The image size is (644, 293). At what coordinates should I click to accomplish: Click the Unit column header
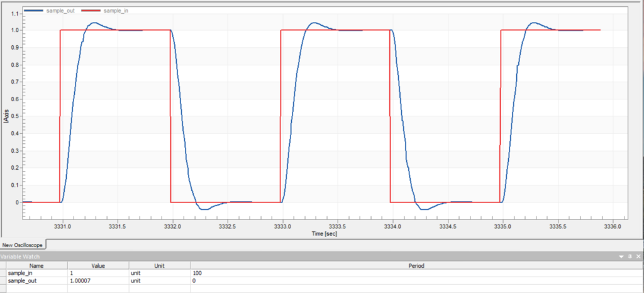[x=159, y=265]
